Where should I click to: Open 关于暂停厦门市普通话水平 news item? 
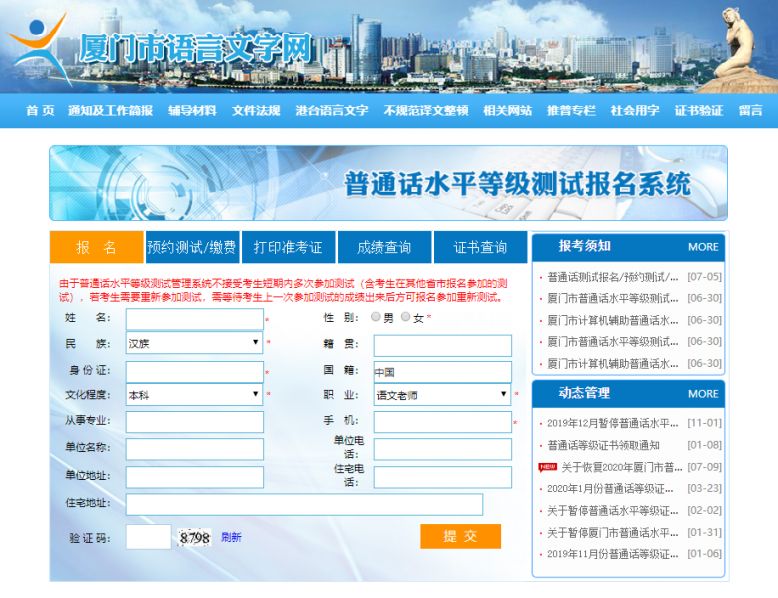click(612, 532)
